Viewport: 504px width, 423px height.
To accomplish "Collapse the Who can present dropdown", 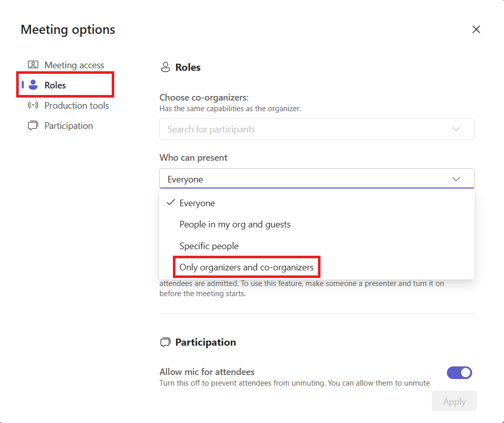I will [456, 179].
